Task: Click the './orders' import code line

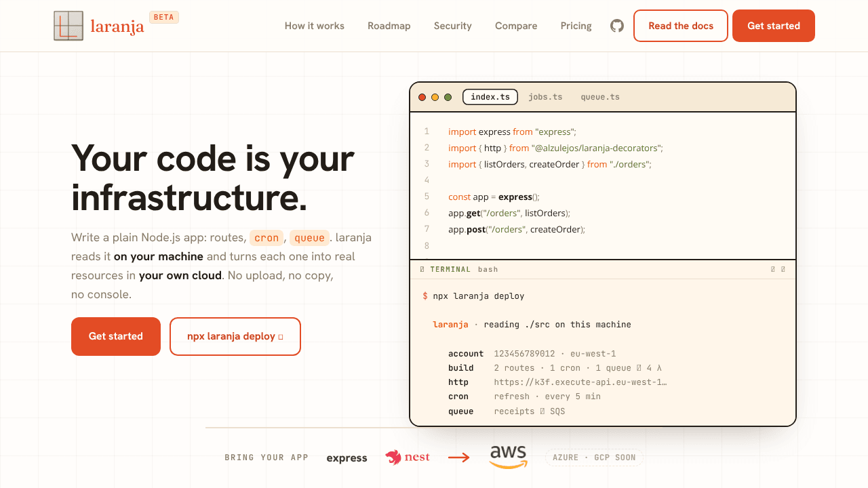Action: click(x=549, y=164)
